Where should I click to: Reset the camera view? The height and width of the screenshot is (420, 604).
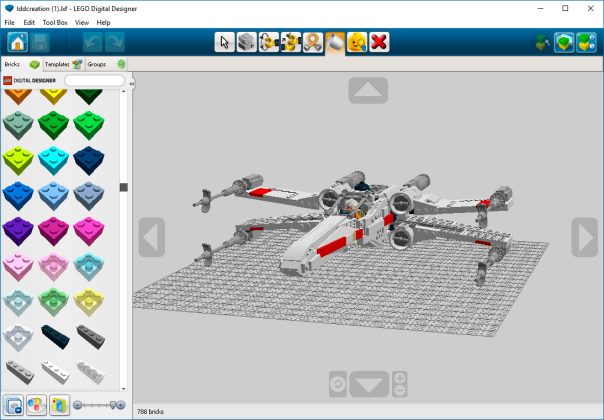(338, 384)
